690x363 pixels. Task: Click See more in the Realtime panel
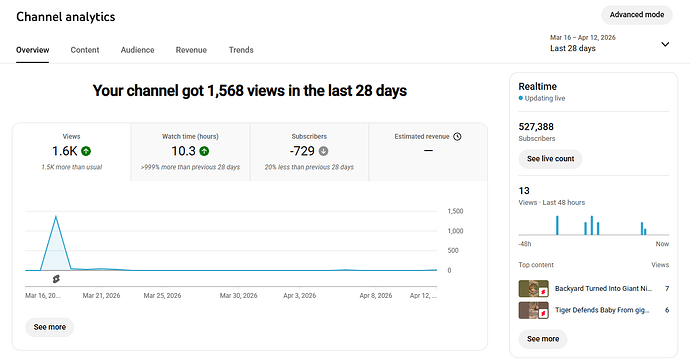pos(543,339)
